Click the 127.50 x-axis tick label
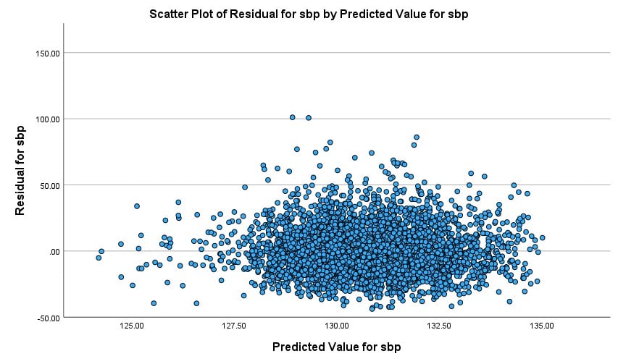The width and height of the screenshot is (618, 364). pos(235,326)
